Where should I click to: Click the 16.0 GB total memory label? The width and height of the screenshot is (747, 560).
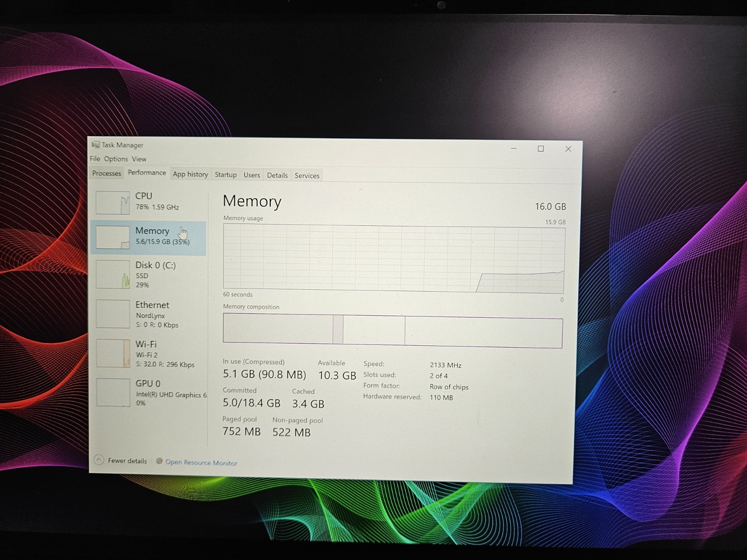[x=550, y=206]
